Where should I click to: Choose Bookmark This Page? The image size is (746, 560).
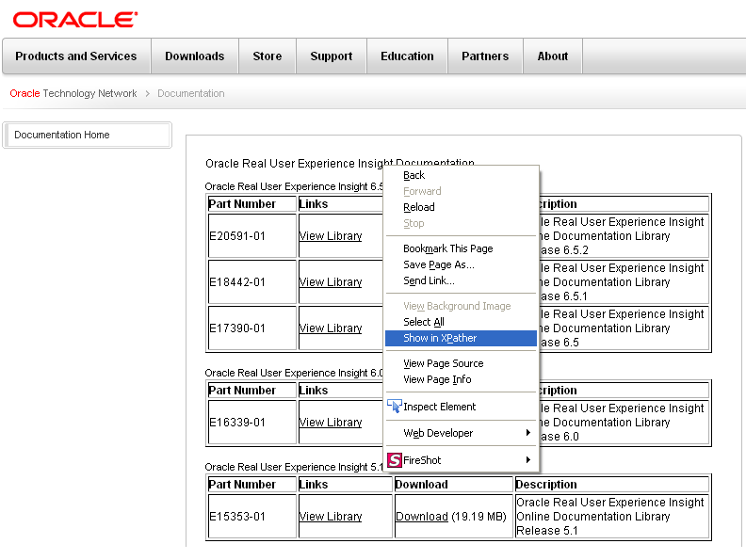[461, 248]
